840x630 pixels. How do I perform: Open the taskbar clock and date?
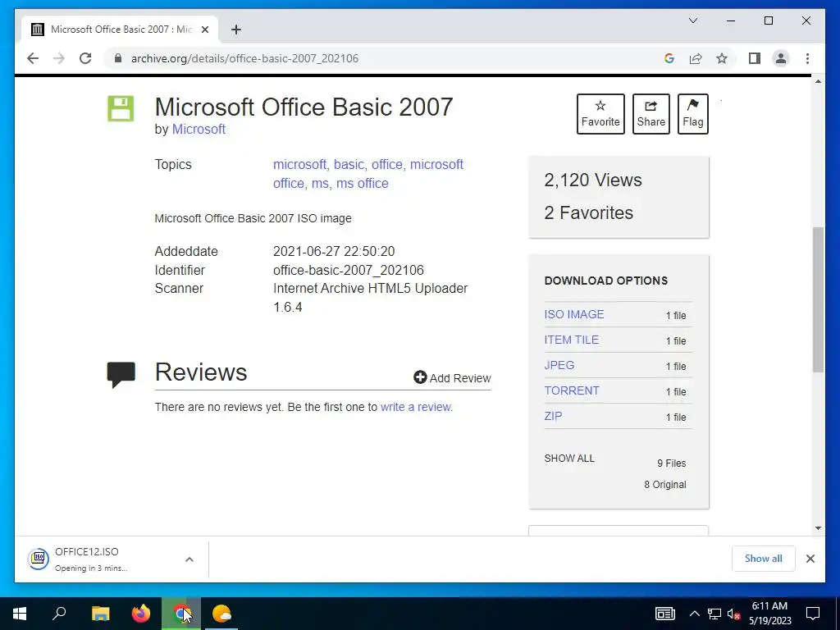click(x=769, y=614)
